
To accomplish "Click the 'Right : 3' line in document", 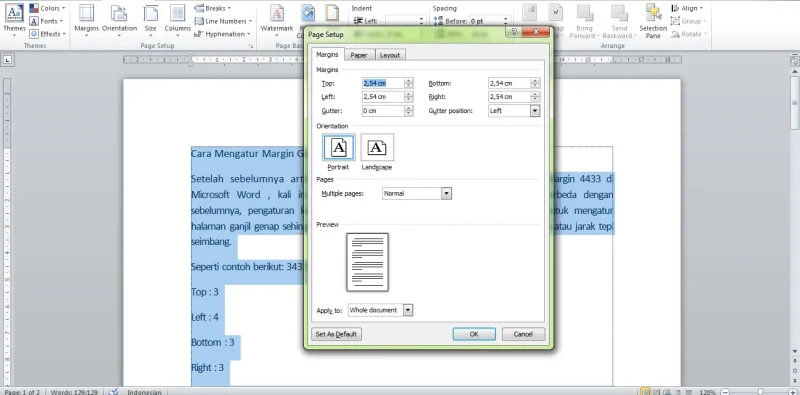I will click(x=207, y=367).
